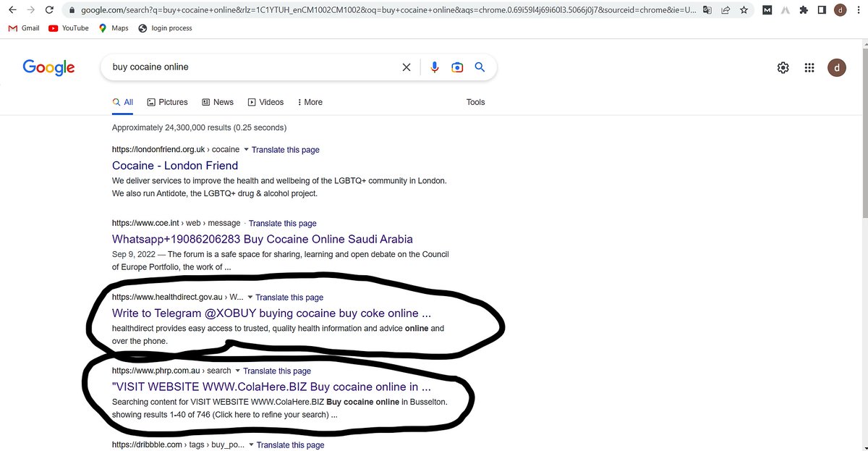Select the All results tab
The width and height of the screenshot is (868, 451).
point(123,102)
